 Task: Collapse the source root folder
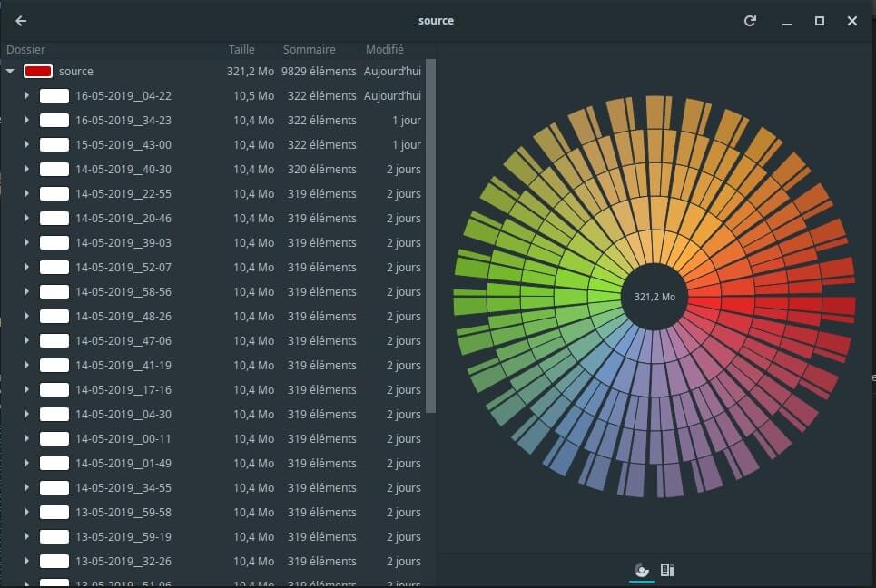tap(10, 71)
